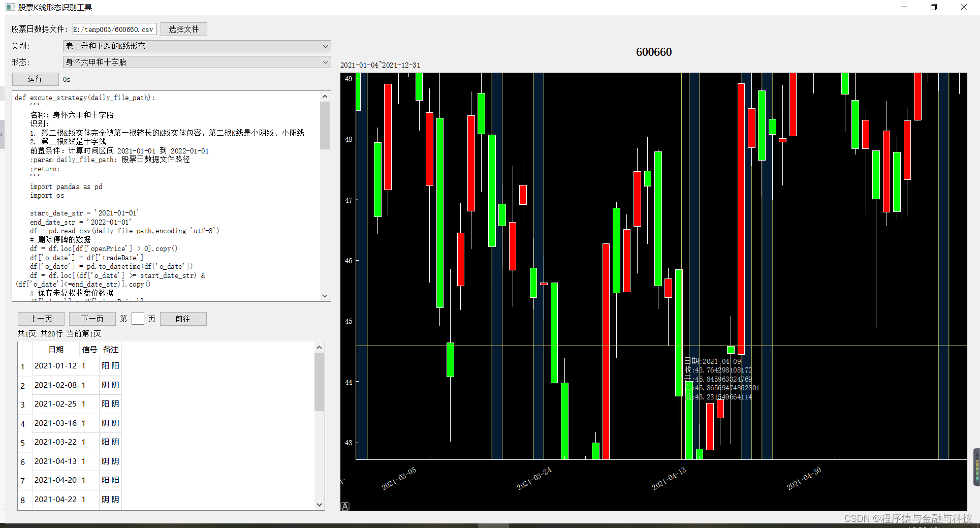The width and height of the screenshot is (980, 528).
Task: Select the 2021-02-08 date cell
Action: coord(55,385)
